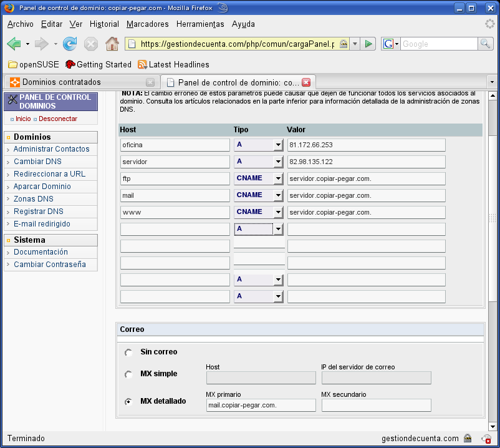Close the Panel de control tab
500x448 pixels.
tap(306, 82)
